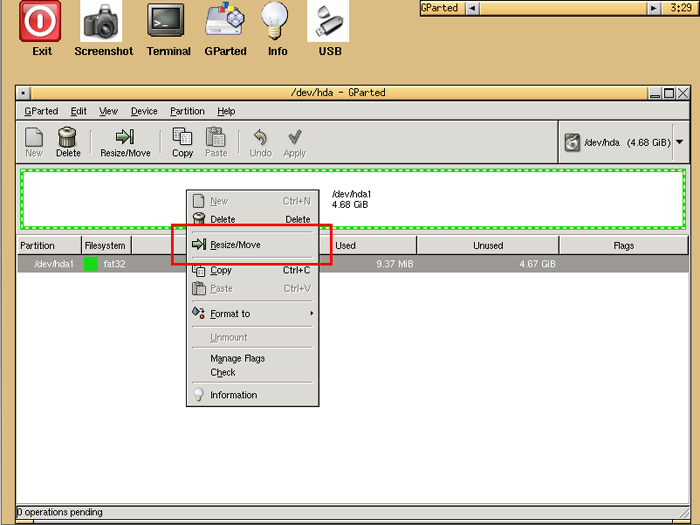Select Check in the context menu
This screenshot has width=700, height=525.
(252, 372)
